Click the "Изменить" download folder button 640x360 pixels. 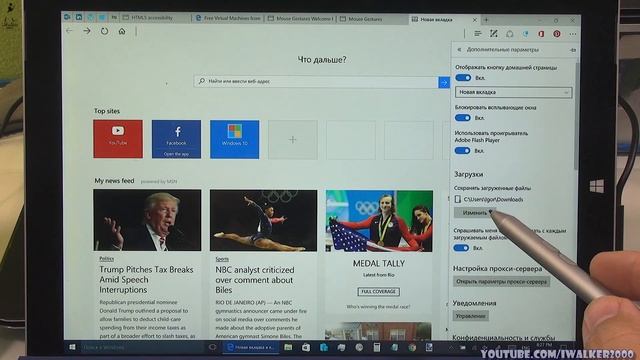pyautogui.click(x=475, y=213)
